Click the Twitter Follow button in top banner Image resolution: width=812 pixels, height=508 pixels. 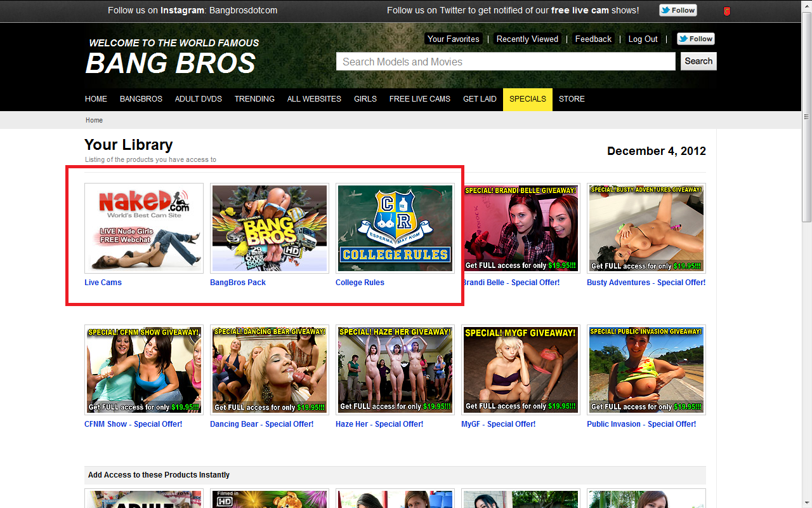click(678, 10)
